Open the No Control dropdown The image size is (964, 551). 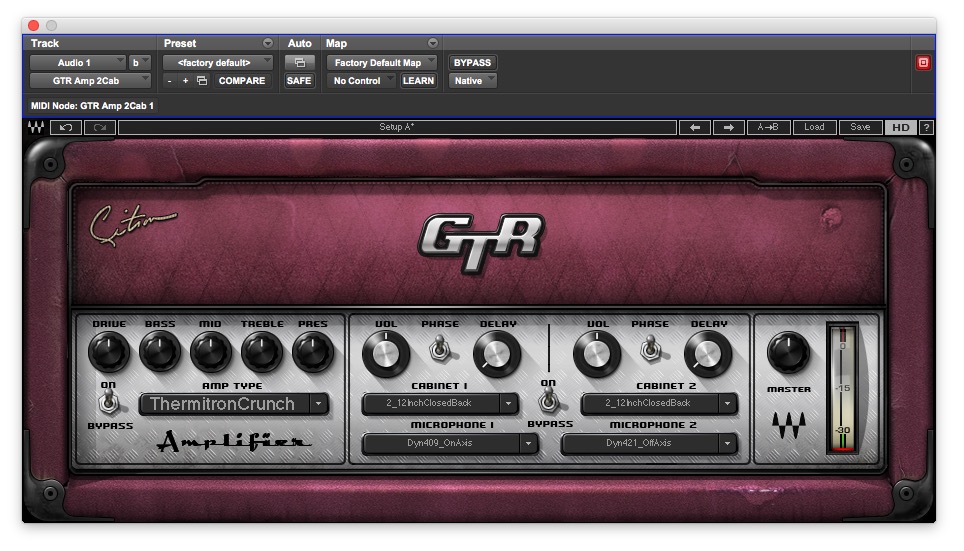click(361, 81)
